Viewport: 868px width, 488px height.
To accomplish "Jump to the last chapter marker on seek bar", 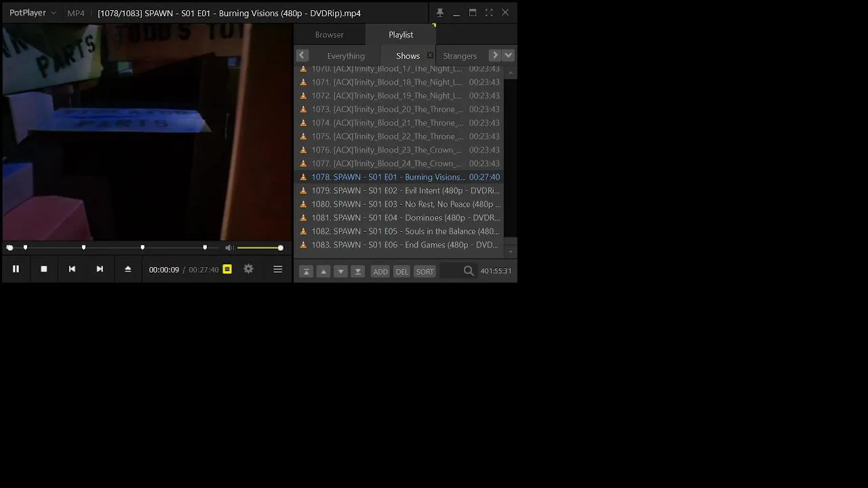I will pos(205,247).
